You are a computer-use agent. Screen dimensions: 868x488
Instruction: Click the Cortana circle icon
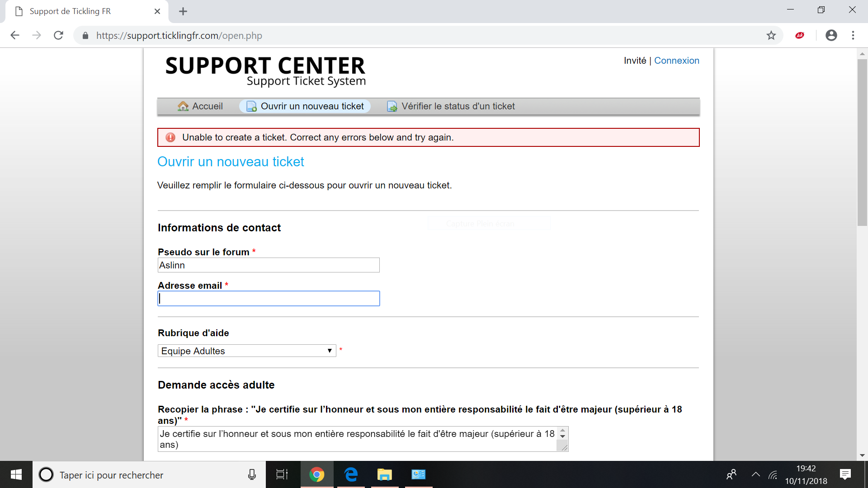[x=46, y=474]
